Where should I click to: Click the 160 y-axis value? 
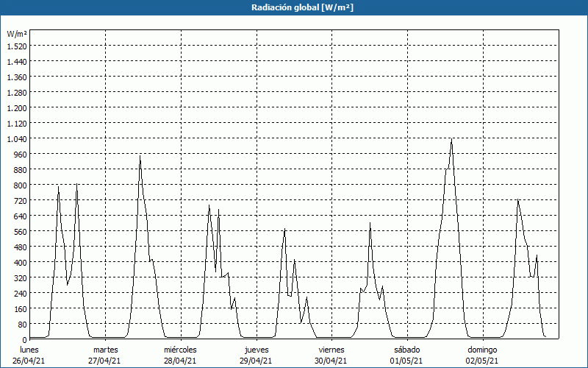(20, 309)
